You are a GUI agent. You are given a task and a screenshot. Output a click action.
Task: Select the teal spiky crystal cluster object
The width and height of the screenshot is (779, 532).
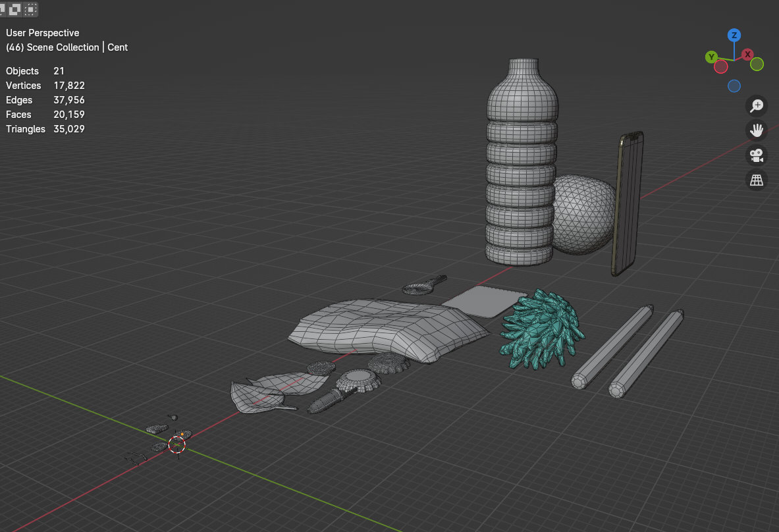(x=541, y=330)
